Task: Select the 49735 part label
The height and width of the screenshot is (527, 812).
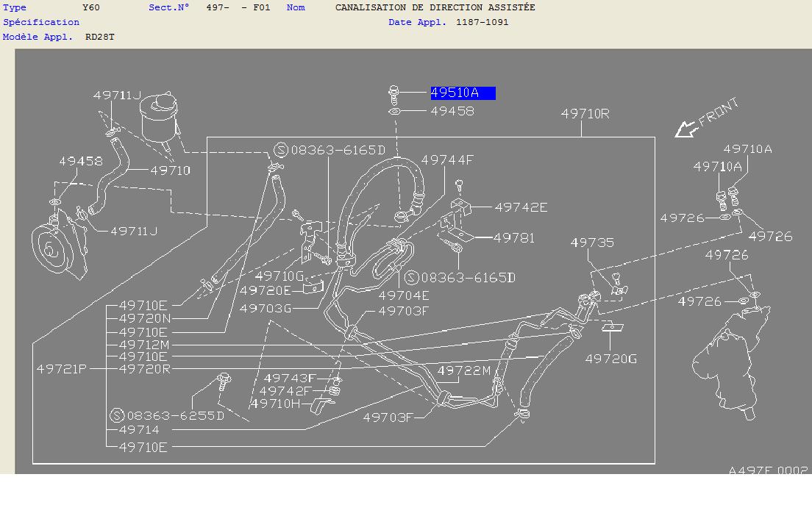Action: coord(592,243)
